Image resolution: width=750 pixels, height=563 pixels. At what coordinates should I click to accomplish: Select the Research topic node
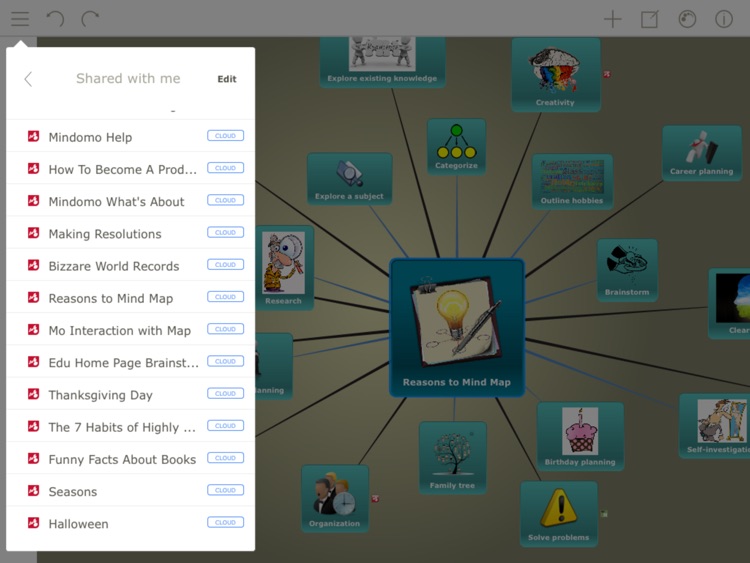(x=284, y=268)
